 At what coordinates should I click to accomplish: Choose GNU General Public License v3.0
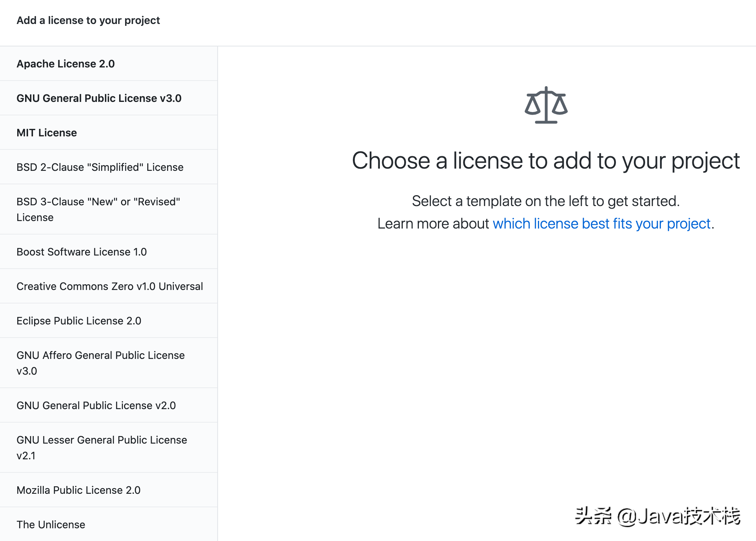109,98
